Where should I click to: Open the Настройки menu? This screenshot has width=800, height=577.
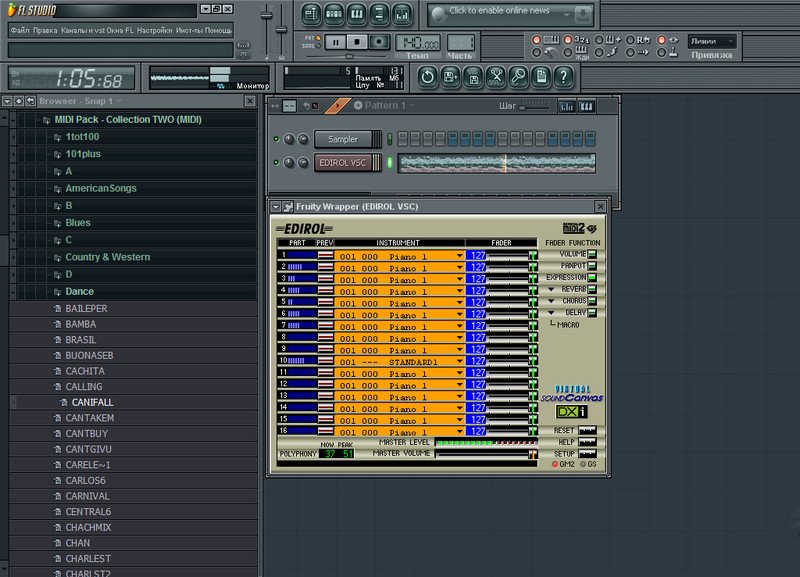tap(154, 30)
